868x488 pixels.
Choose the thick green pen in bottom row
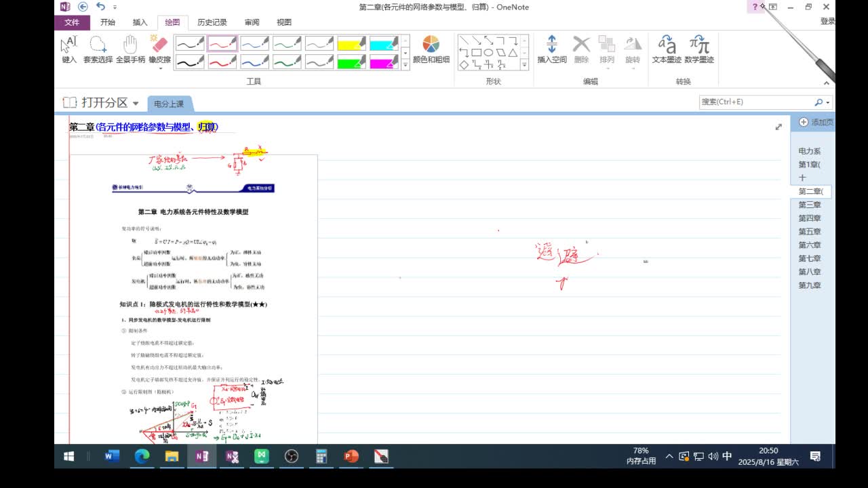pos(288,62)
